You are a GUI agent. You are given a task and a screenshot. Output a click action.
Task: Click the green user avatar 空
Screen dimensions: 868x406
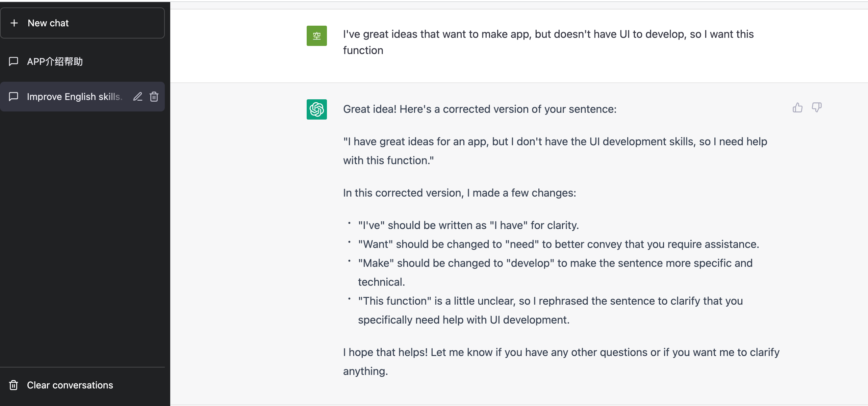pyautogui.click(x=317, y=36)
